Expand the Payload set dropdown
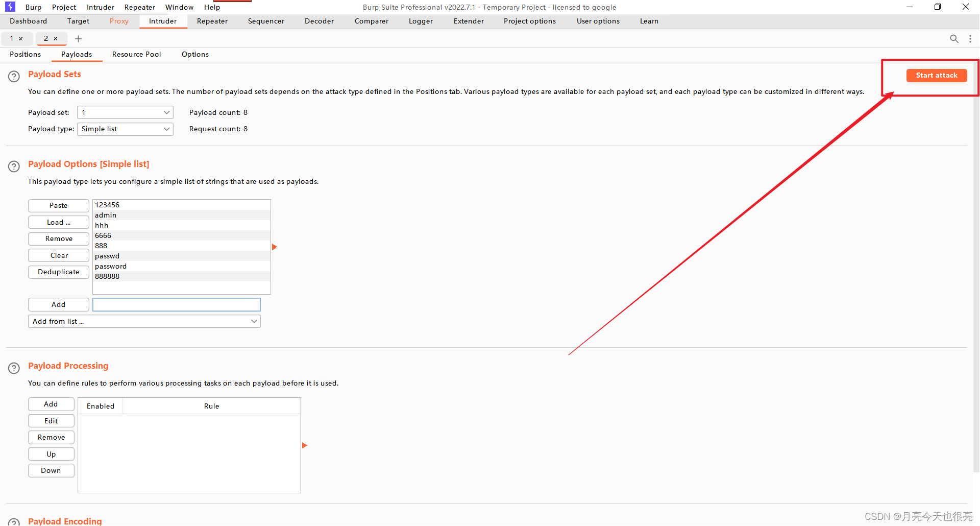980x526 pixels. click(125, 112)
